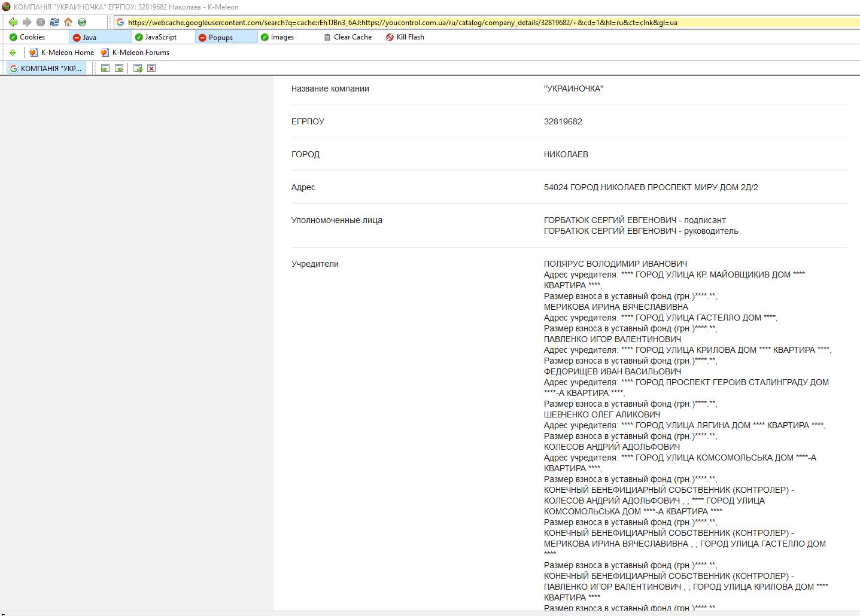The height and width of the screenshot is (616, 860).
Task: Reload the page with the refresh icon
Action: click(x=54, y=22)
